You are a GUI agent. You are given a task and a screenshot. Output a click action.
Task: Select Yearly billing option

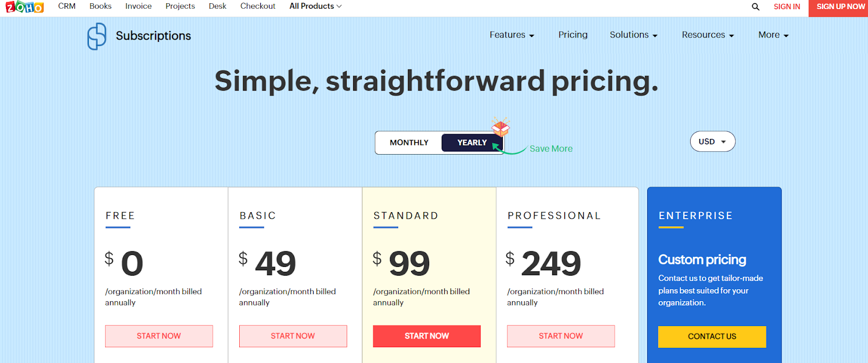point(472,143)
